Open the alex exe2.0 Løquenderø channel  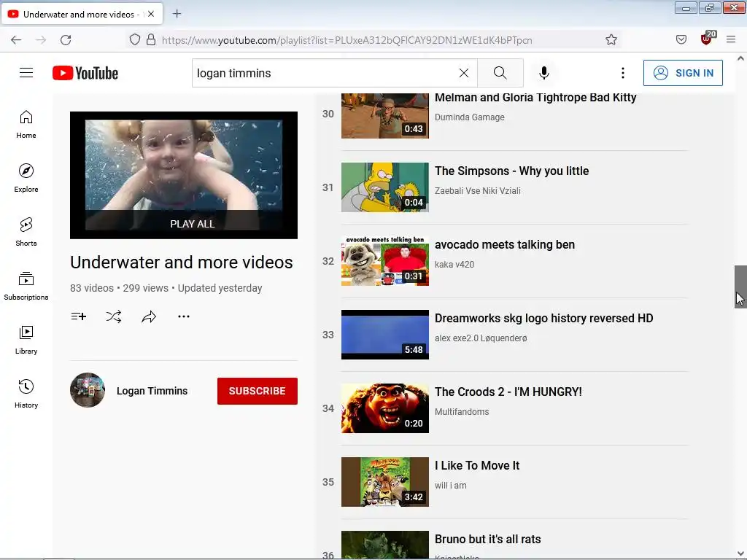pos(481,338)
